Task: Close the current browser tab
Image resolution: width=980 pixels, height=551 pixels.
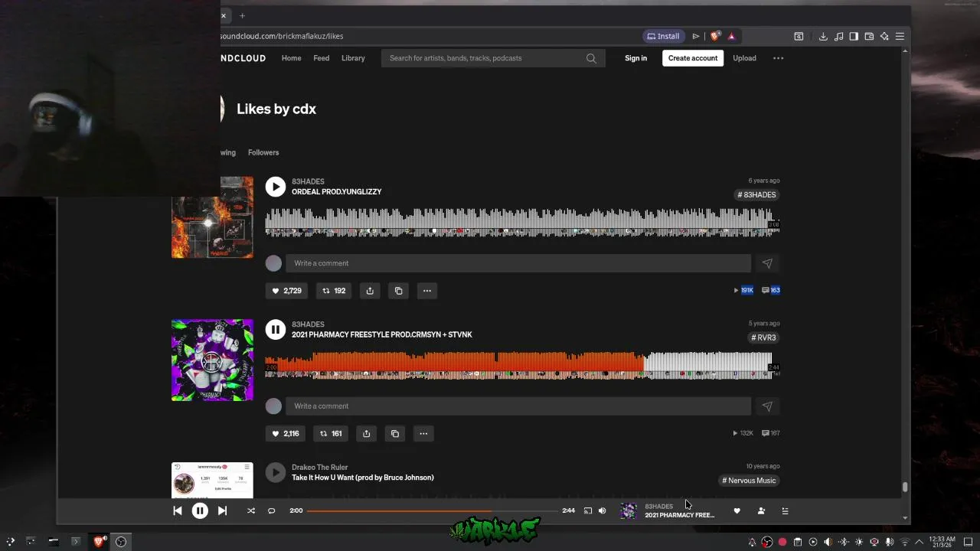Action: pyautogui.click(x=224, y=15)
